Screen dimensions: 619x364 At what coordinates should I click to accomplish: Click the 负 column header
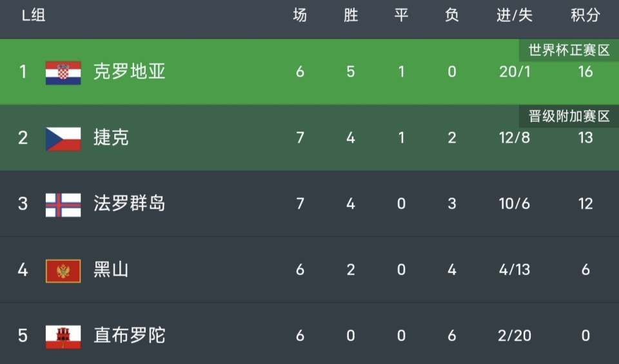point(452,15)
